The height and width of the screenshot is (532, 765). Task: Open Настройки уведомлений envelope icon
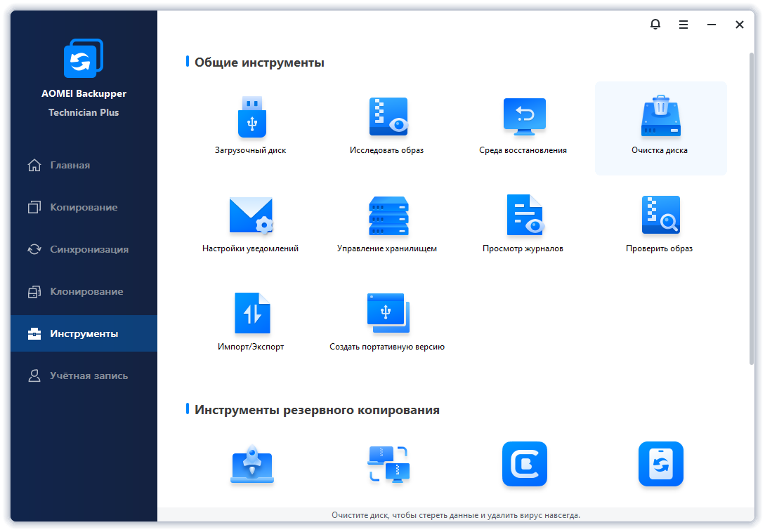pyautogui.click(x=251, y=215)
